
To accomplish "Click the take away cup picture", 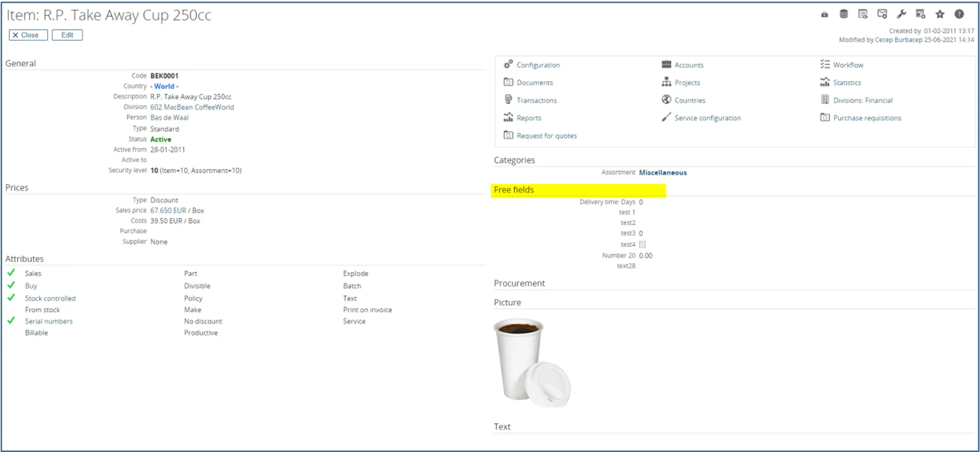I will click(x=531, y=363).
